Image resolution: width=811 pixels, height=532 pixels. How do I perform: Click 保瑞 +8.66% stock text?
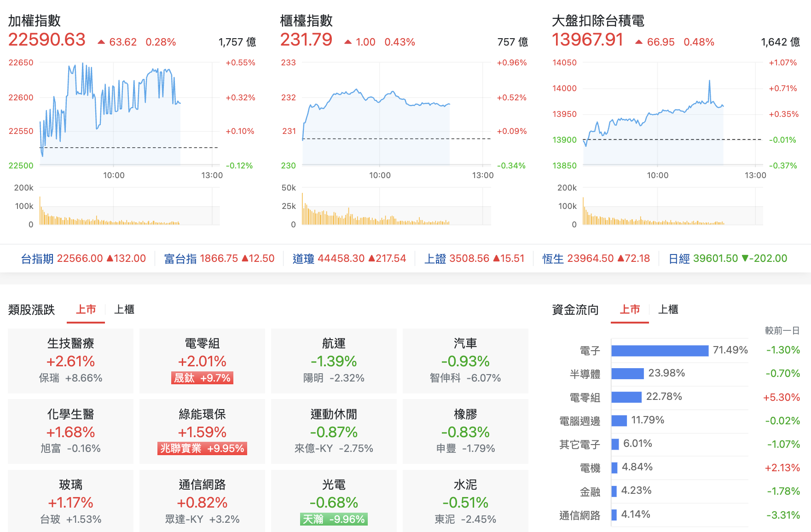coord(71,378)
